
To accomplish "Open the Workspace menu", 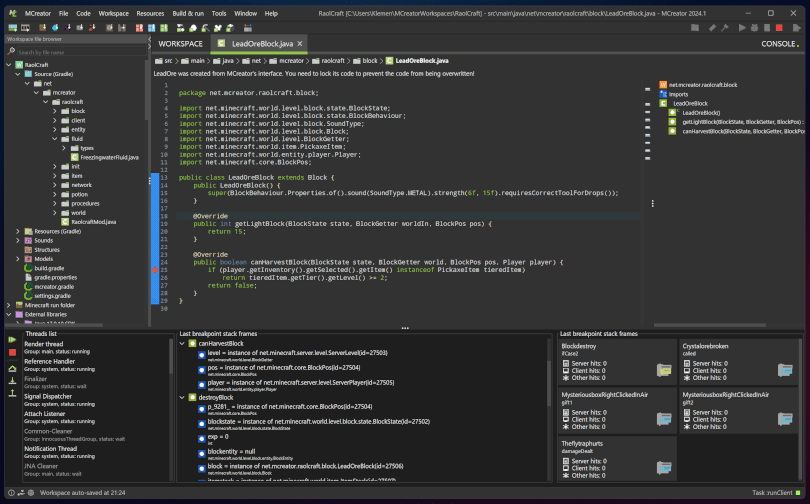I will (114, 13).
